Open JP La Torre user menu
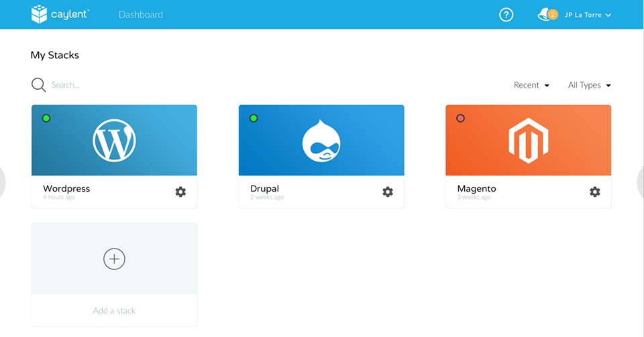The width and height of the screenshot is (644, 337). [x=588, y=15]
